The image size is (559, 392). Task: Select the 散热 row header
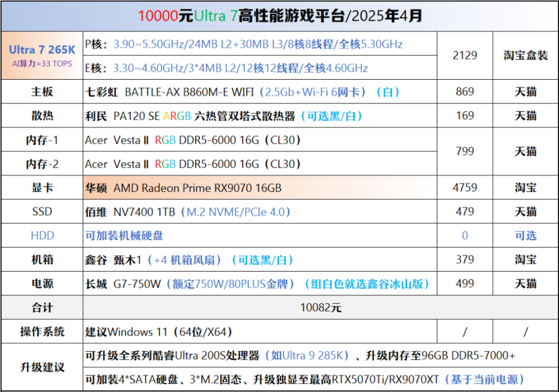(x=42, y=115)
